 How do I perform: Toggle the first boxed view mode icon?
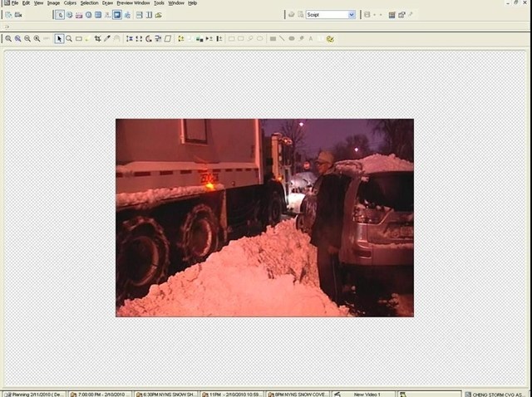coord(60,15)
